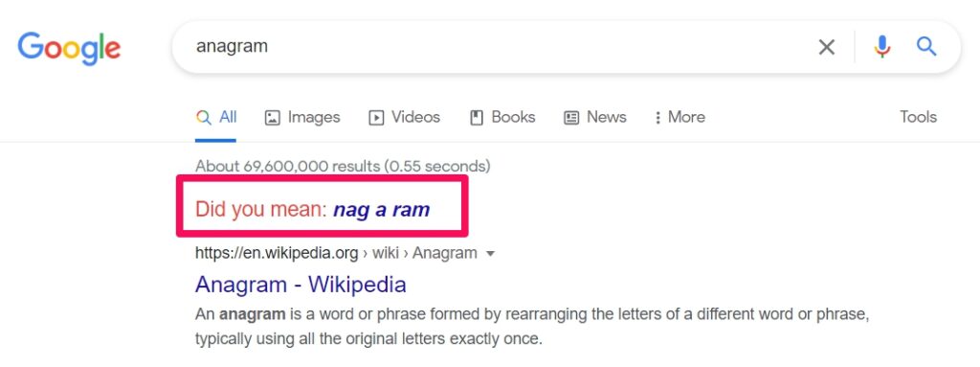The height and width of the screenshot is (367, 980).
Task: Click the All tab magnifier icon
Action: pos(203,117)
